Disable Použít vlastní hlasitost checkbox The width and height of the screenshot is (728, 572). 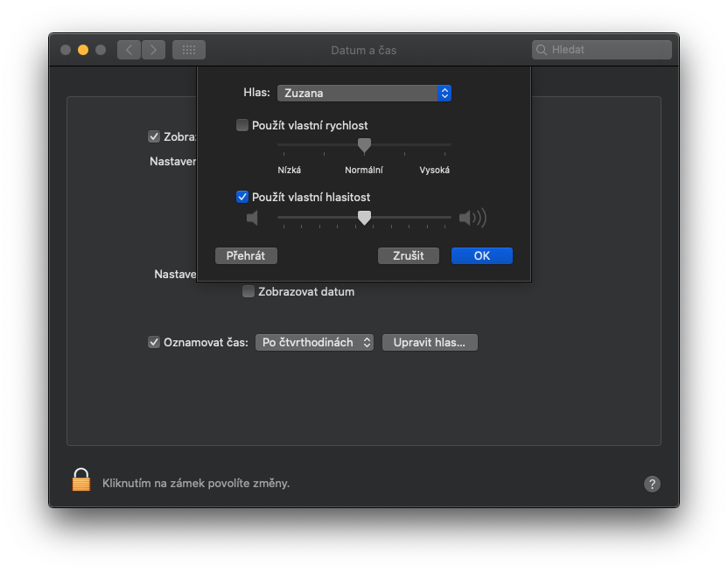(x=242, y=197)
